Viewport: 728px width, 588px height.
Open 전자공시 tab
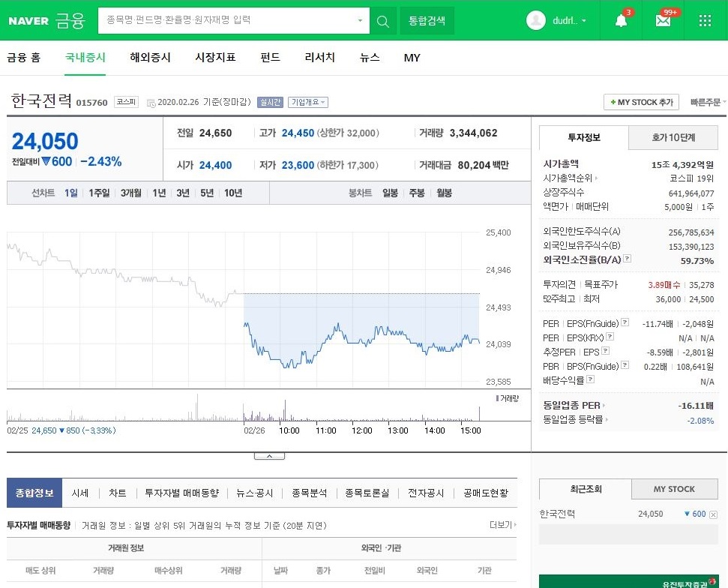coord(426,493)
